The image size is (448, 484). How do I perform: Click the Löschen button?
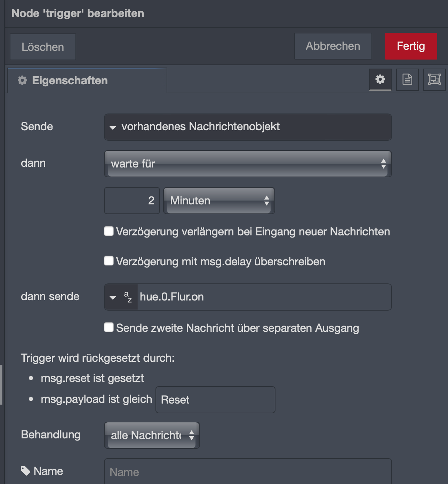point(43,47)
